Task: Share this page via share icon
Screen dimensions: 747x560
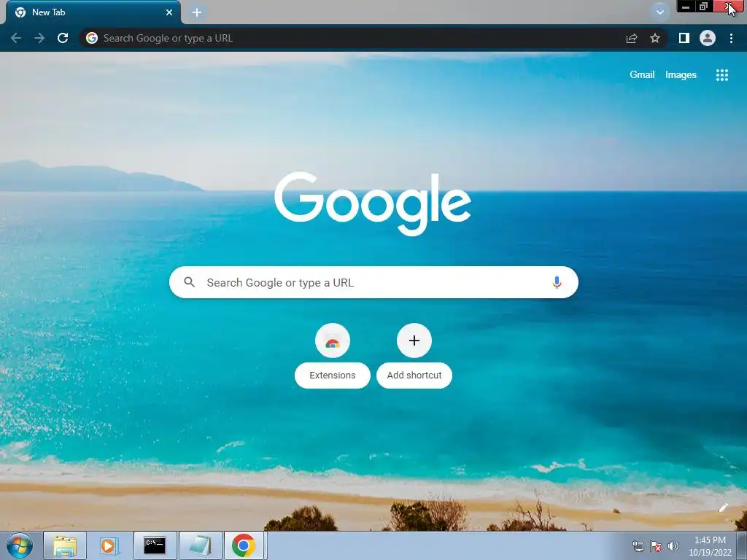Action: tap(632, 38)
